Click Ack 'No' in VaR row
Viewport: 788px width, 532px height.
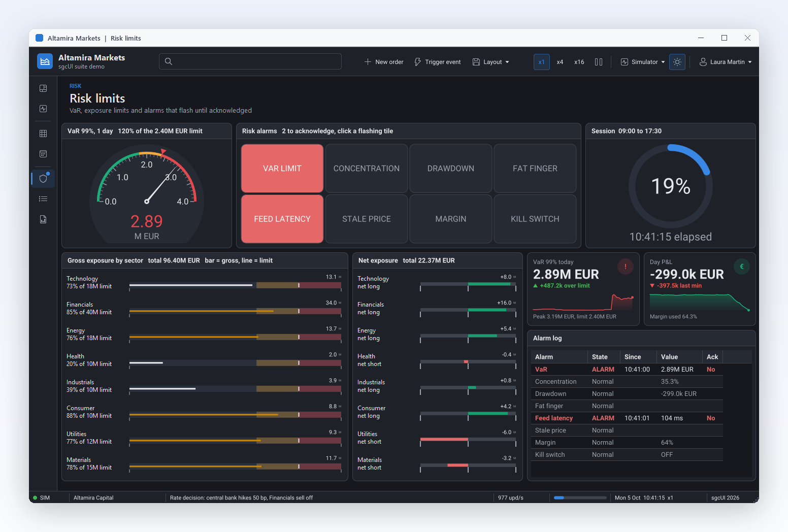pos(711,370)
